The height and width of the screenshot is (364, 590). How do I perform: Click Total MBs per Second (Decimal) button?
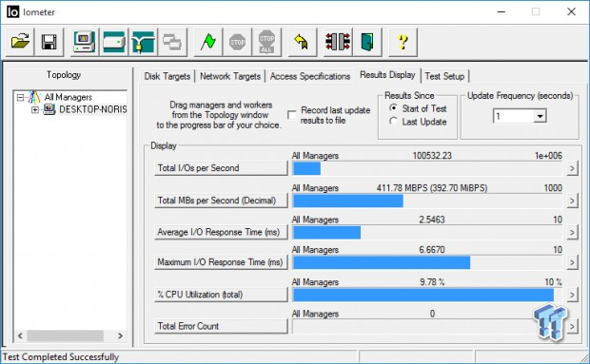point(221,201)
